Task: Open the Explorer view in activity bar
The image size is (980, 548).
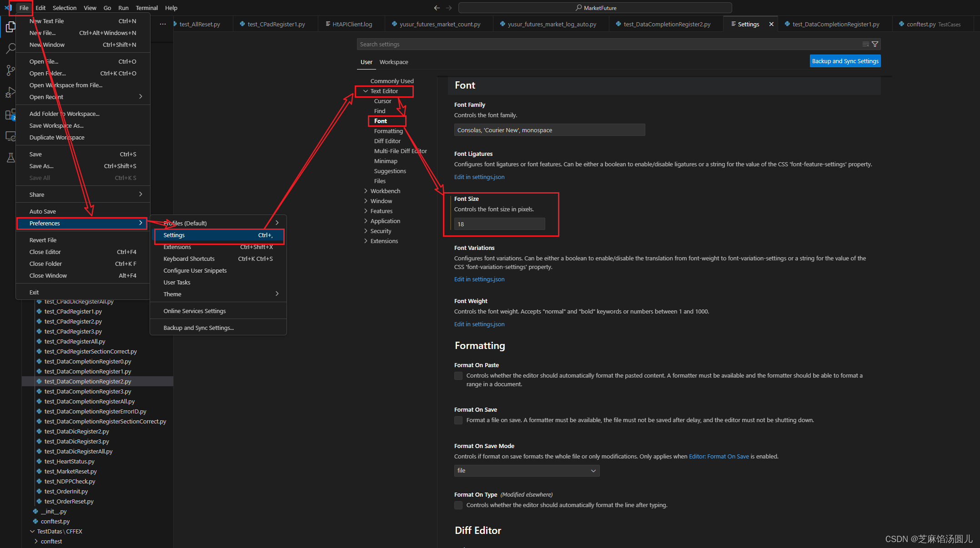Action: tap(10, 27)
